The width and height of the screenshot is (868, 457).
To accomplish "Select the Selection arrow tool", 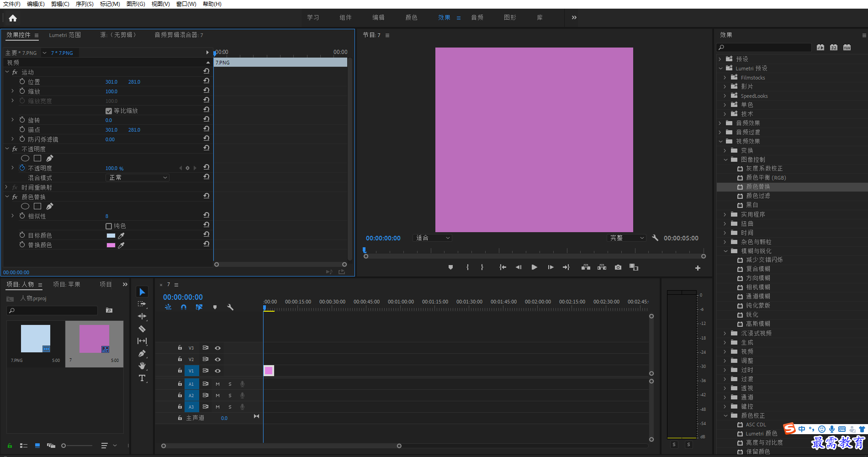I will 142,292.
